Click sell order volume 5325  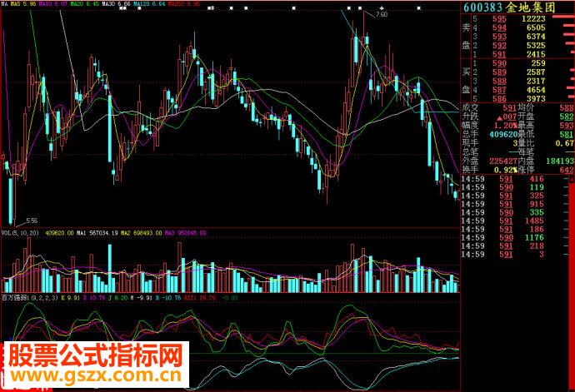point(536,46)
